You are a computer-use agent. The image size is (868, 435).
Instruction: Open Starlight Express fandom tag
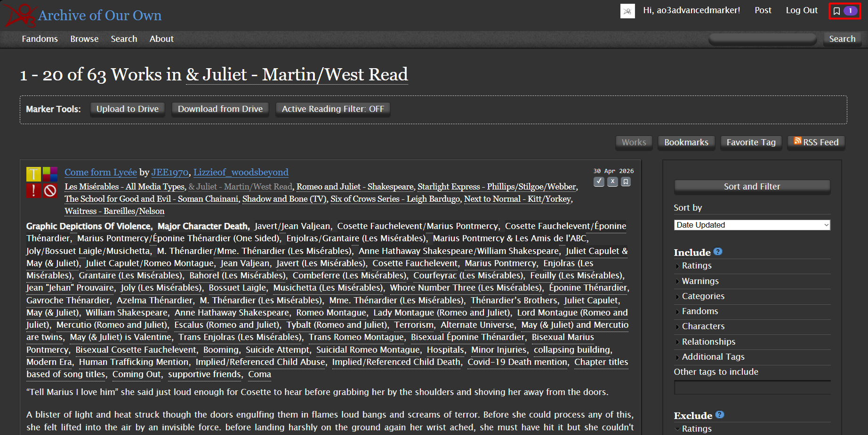pyautogui.click(x=497, y=187)
